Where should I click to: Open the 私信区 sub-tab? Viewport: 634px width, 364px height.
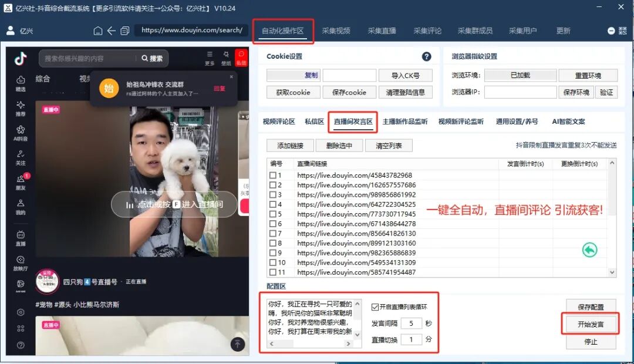tap(314, 122)
